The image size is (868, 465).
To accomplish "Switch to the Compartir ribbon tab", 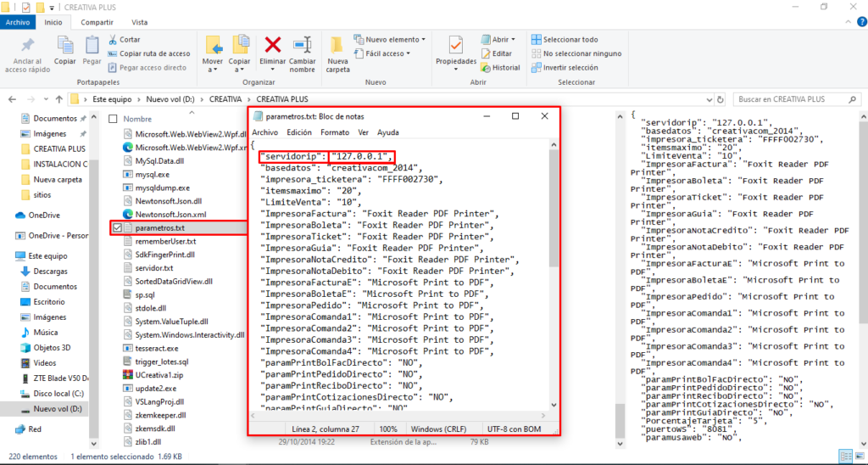I will [97, 22].
